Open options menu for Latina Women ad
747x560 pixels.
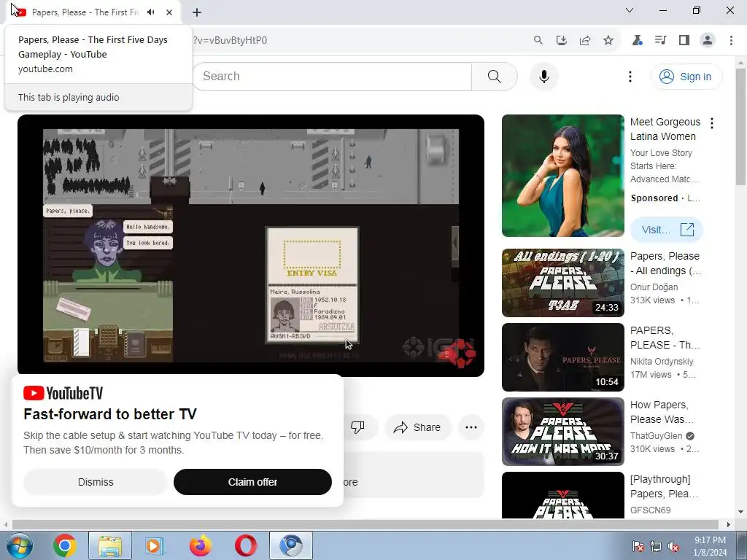click(x=712, y=123)
